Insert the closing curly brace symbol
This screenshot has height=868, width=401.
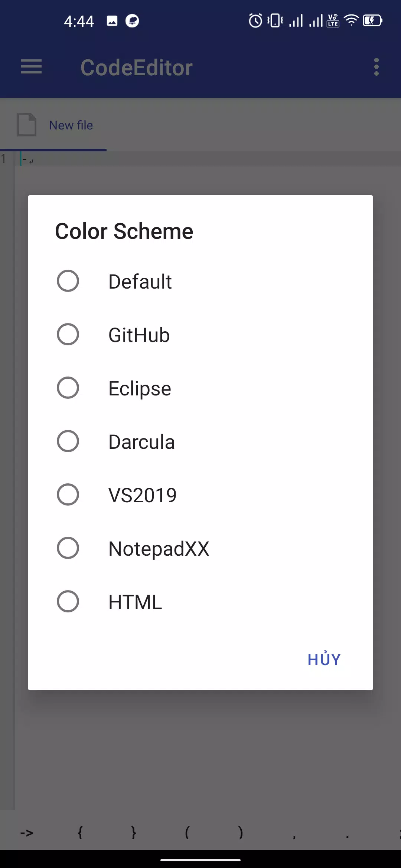point(134,833)
